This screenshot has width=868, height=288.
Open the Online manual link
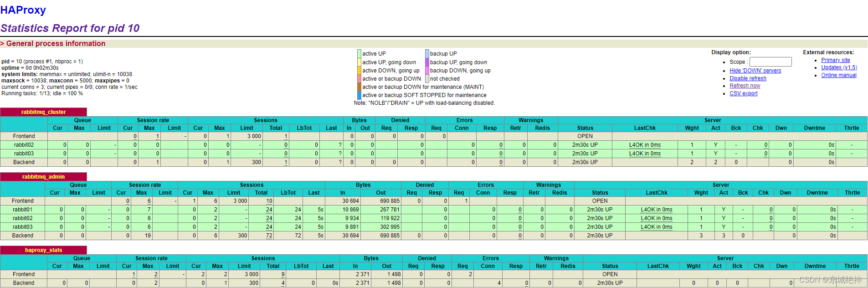(x=838, y=75)
